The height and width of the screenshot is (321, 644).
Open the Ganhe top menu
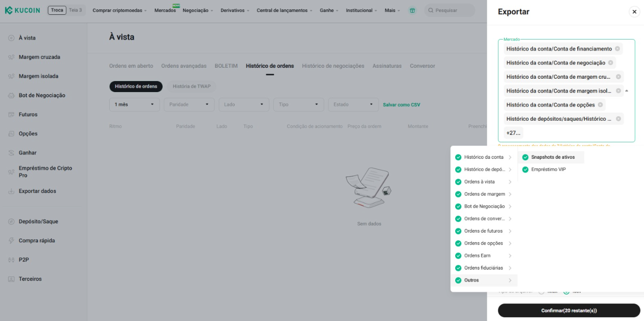coord(329,10)
